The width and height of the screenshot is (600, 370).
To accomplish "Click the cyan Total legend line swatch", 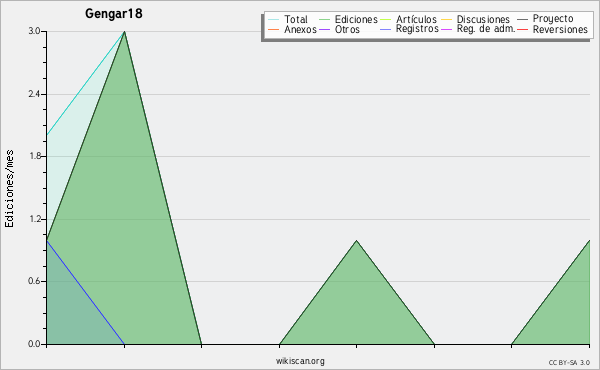I will pos(274,19).
